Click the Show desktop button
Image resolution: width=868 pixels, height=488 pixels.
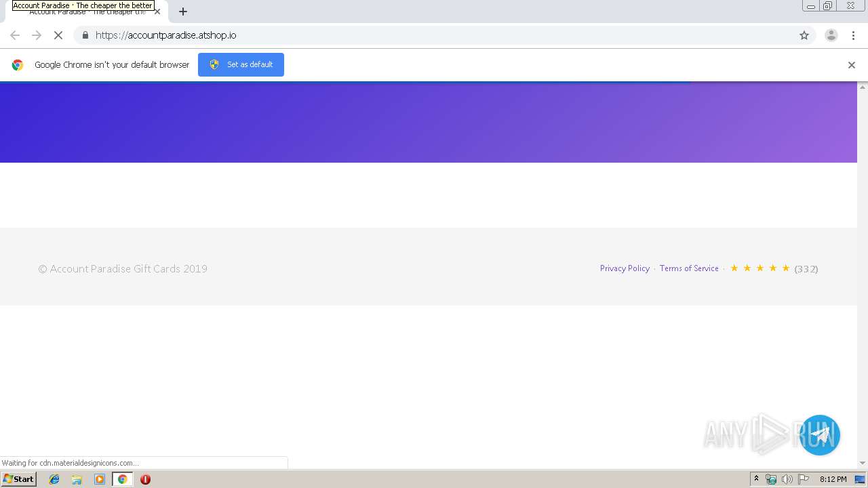(860, 479)
